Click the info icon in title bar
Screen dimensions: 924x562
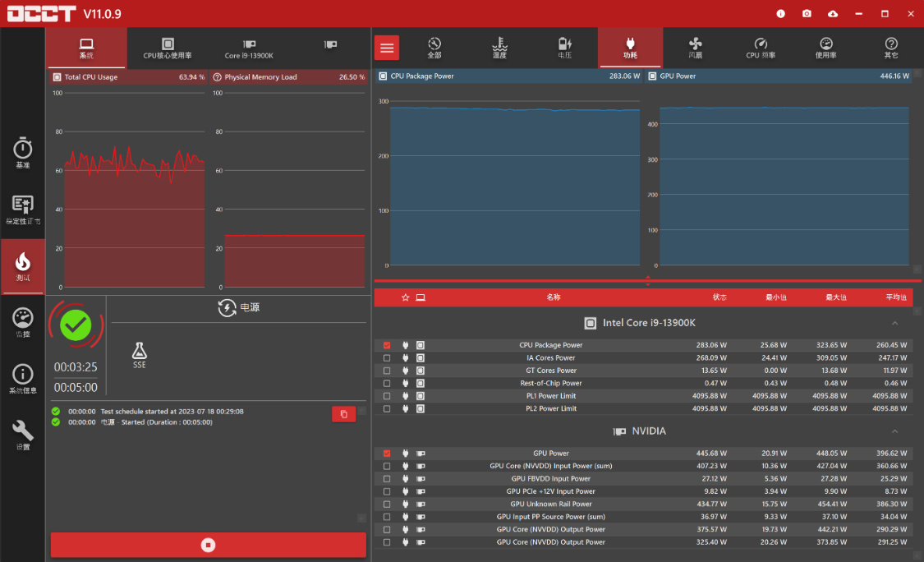point(781,14)
